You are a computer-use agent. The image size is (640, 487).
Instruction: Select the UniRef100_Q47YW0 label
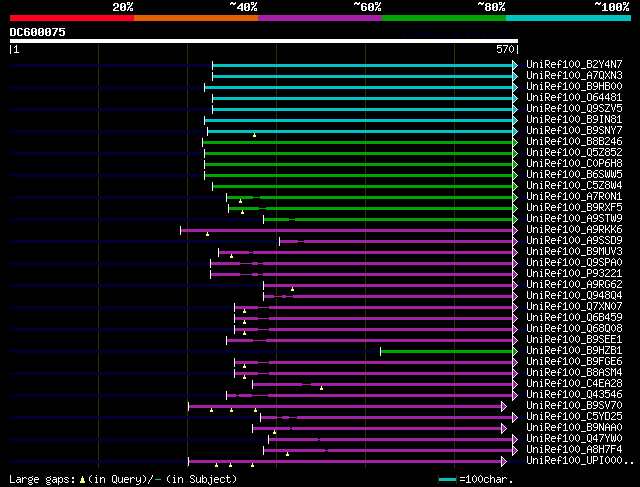pyautogui.click(x=574, y=439)
